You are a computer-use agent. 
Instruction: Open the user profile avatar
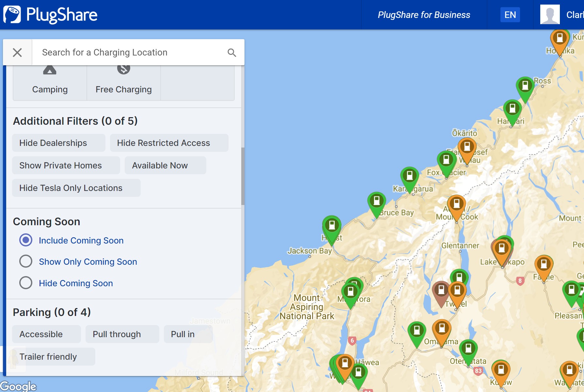coord(550,15)
